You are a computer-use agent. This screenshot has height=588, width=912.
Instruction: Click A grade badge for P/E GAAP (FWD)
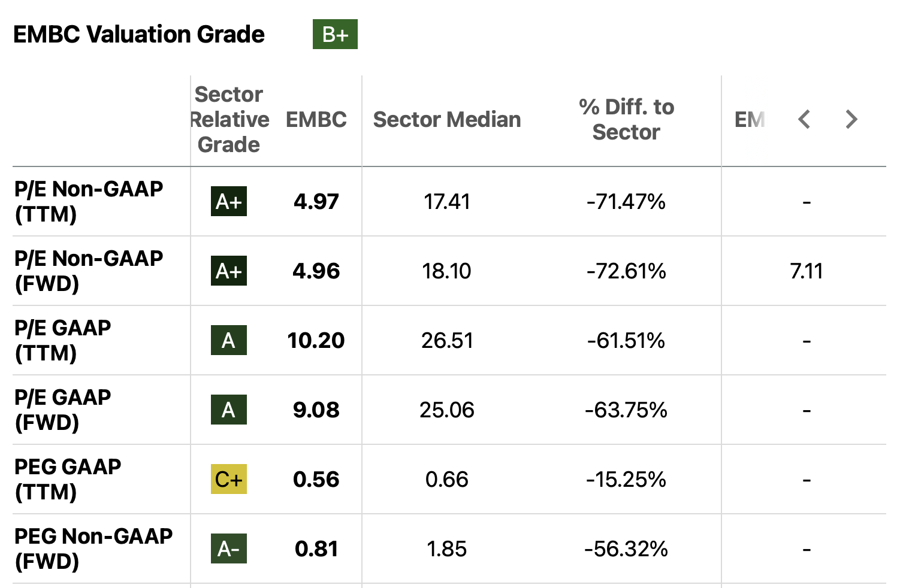tap(228, 410)
